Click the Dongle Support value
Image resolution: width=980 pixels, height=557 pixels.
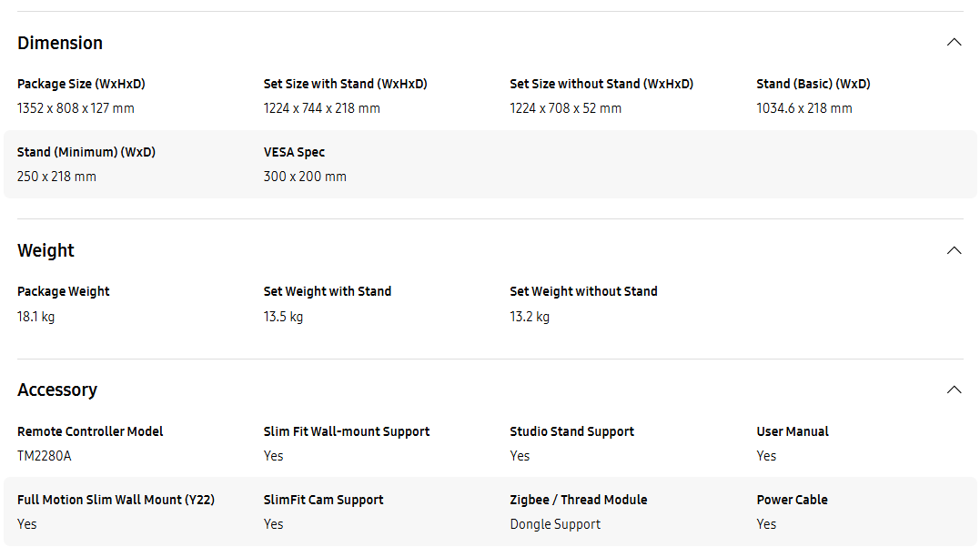[556, 524]
